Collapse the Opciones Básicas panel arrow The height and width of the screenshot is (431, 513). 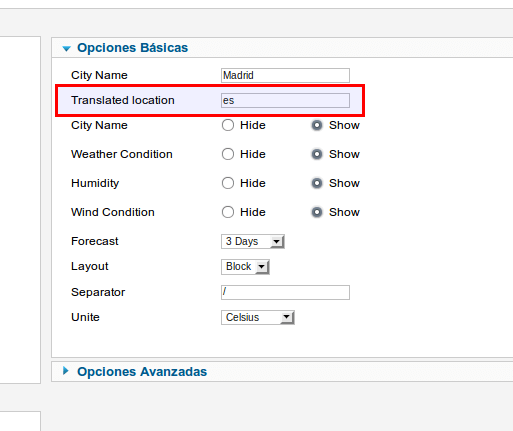(67, 49)
